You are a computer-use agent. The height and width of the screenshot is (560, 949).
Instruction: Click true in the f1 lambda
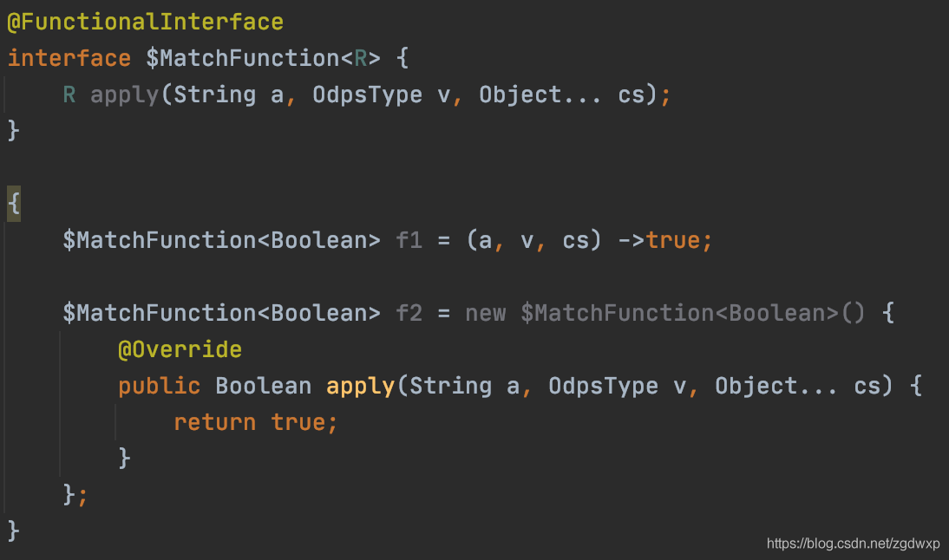coord(673,240)
